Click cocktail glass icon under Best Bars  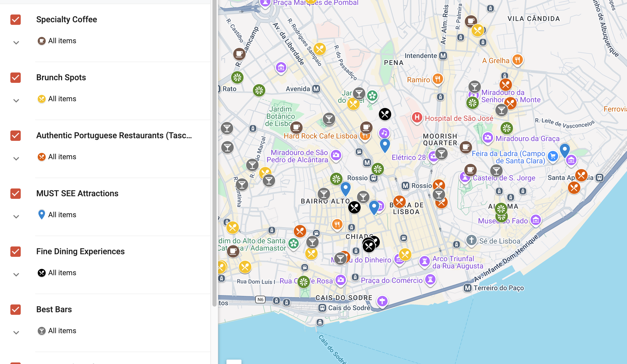(x=41, y=331)
